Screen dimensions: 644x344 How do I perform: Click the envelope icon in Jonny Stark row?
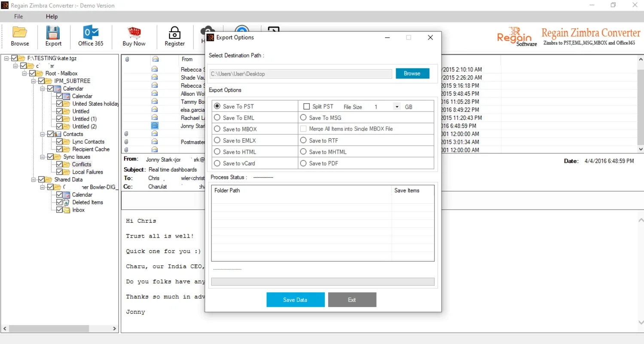(155, 126)
